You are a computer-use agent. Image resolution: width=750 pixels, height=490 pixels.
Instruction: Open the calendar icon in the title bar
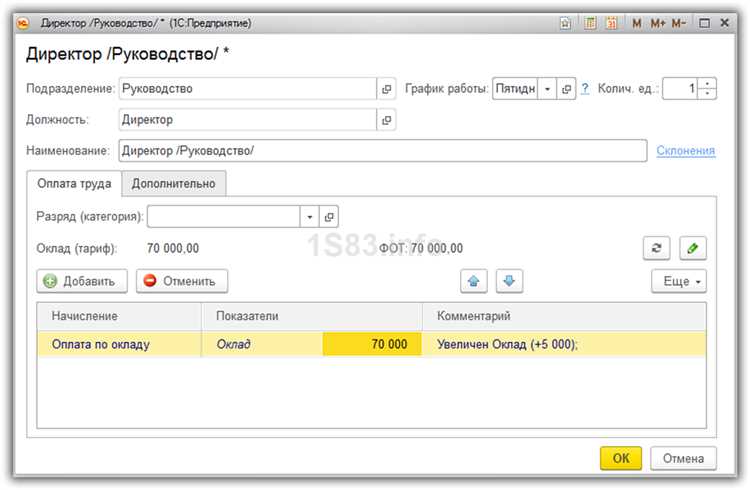[611, 23]
